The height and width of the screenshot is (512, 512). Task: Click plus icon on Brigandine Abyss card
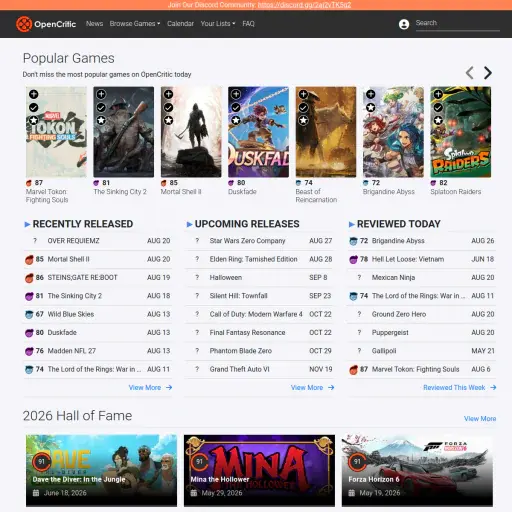tap(370, 94)
